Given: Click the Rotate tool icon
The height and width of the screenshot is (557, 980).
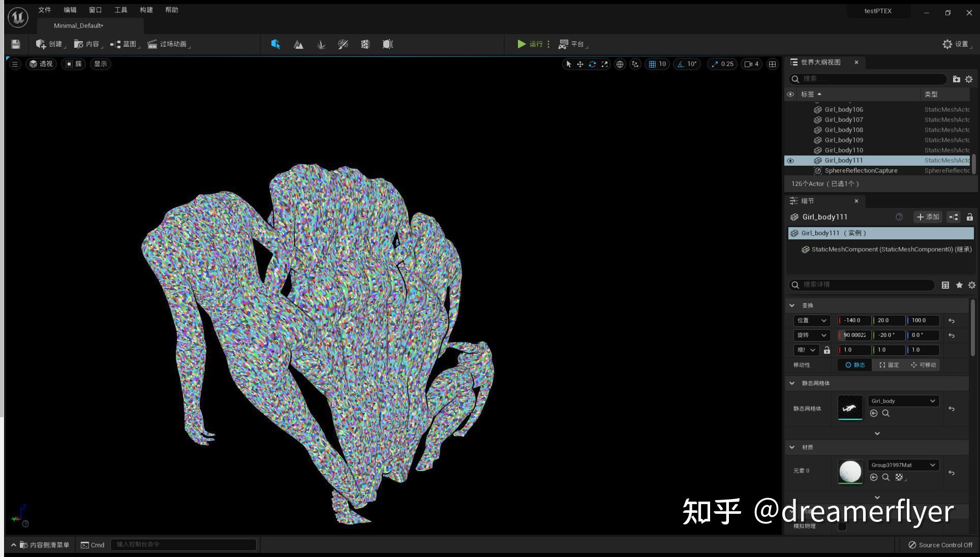Looking at the screenshot, I should pos(592,64).
